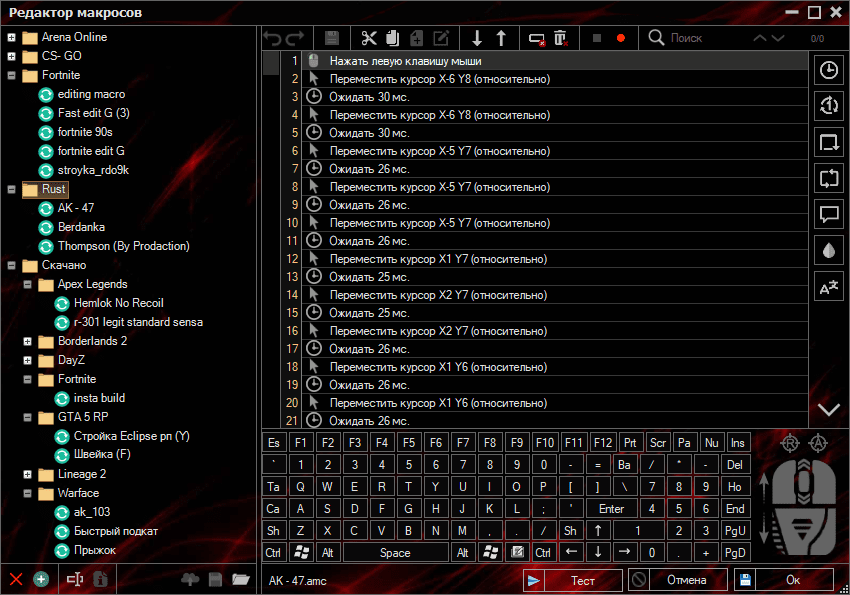Add a comment via speech bubble icon
This screenshot has height=595, width=850.
[x=828, y=214]
